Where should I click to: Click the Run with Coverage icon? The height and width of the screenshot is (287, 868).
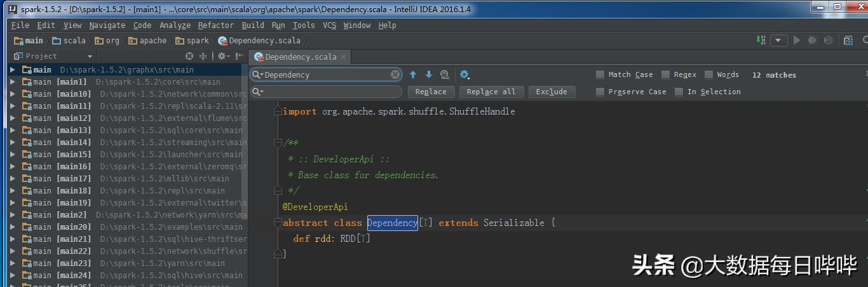point(828,40)
